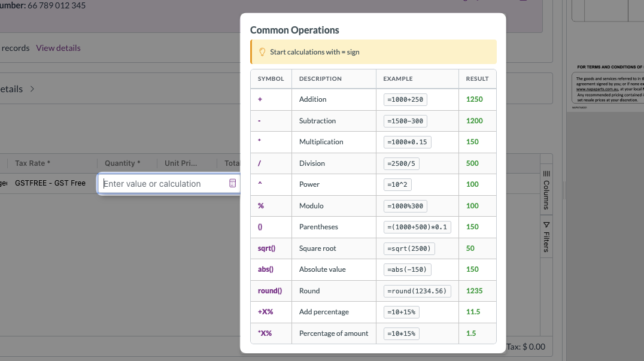Viewport: 644px width, 361px height.
Task: Click the round() symbol in the table
Action: [269, 290]
